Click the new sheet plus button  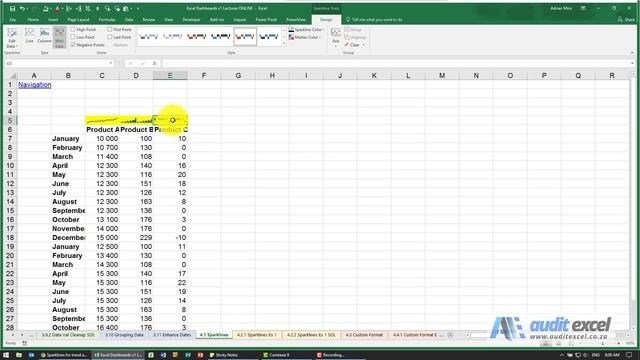[x=450, y=335]
